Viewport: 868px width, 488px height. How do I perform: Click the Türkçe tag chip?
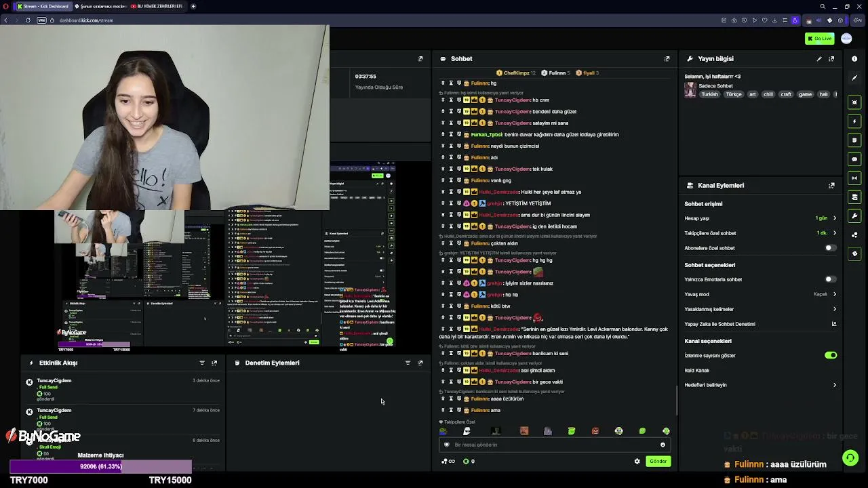tap(734, 95)
